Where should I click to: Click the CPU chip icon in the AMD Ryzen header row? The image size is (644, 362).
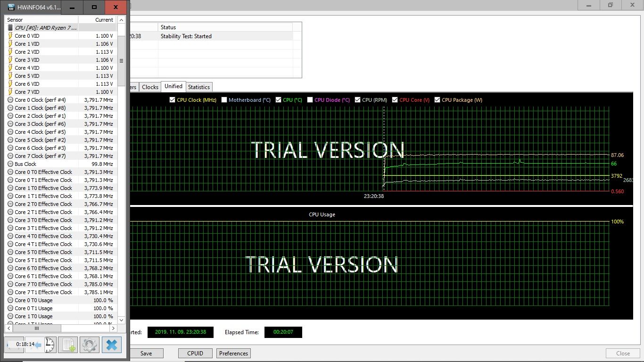(10, 28)
